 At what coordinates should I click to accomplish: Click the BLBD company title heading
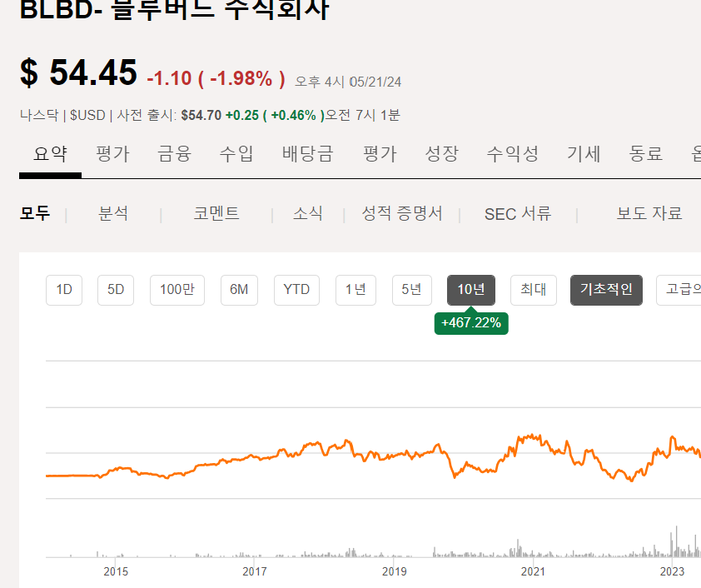174,9
